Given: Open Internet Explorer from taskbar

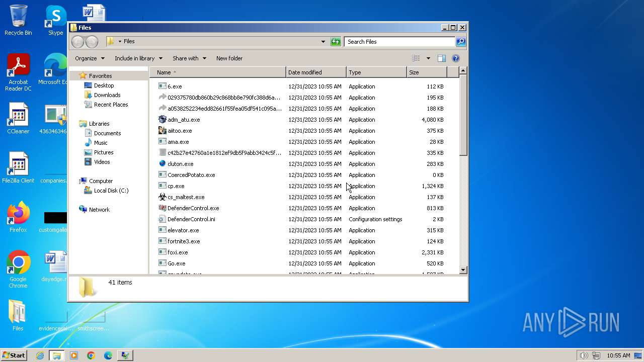Looking at the screenshot, I should pyautogui.click(x=40, y=355).
